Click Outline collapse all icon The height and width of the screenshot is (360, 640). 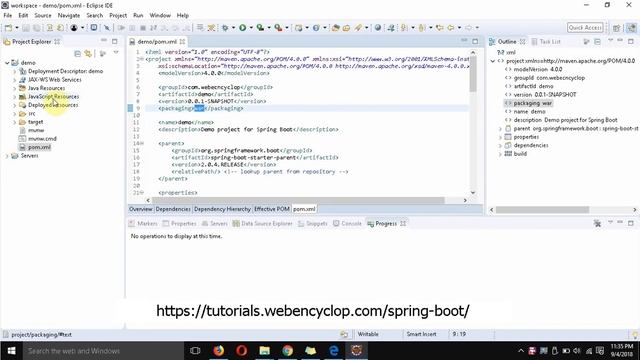coord(598,42)
